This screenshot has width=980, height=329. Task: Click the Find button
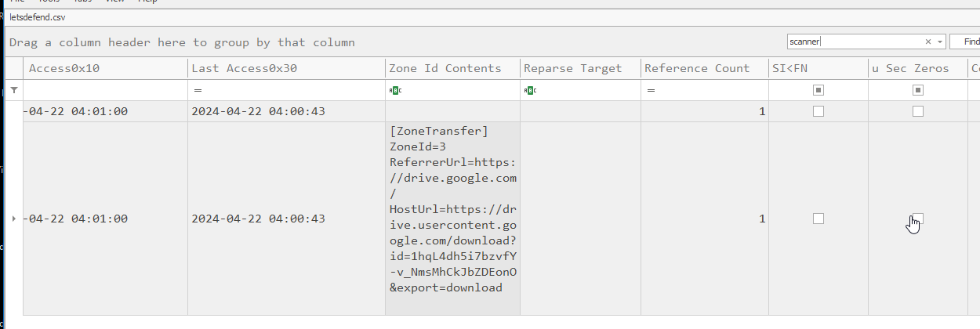969,42
